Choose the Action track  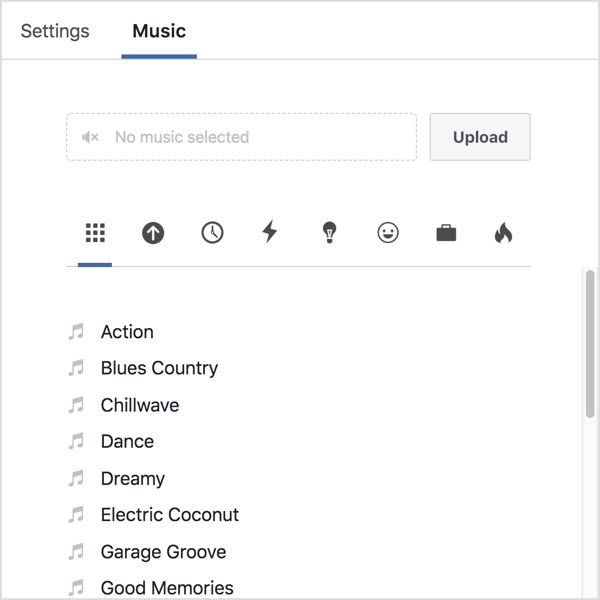tap(127, 332)
